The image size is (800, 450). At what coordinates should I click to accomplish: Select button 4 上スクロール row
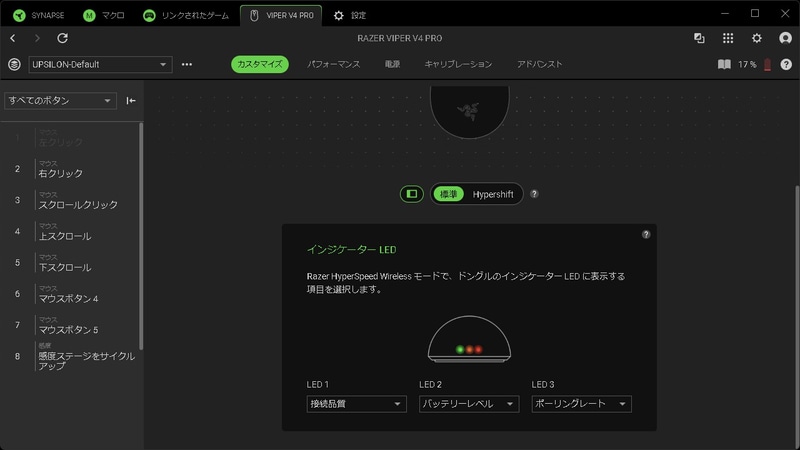coord(70,232)
